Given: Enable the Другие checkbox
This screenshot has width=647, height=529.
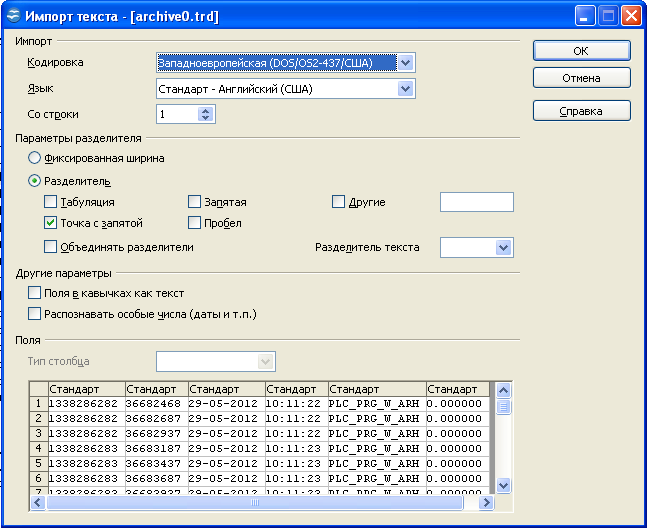Looking at the screenshot, I should [338, 202].
